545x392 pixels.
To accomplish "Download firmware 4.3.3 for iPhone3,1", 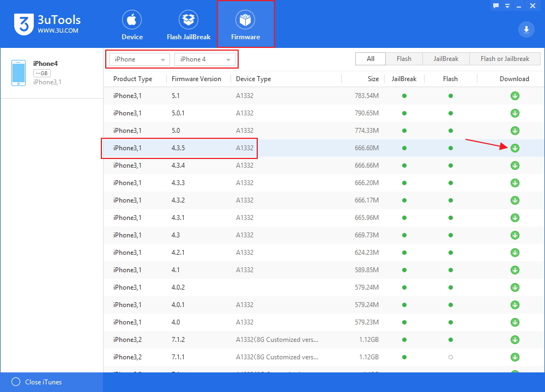I will pos(515,183).
